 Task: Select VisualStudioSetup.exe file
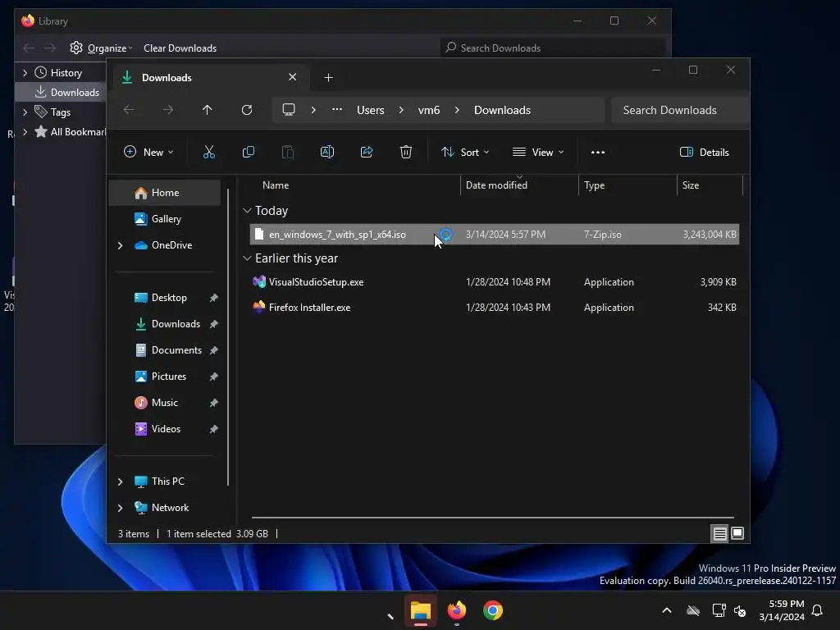point(495,282)
